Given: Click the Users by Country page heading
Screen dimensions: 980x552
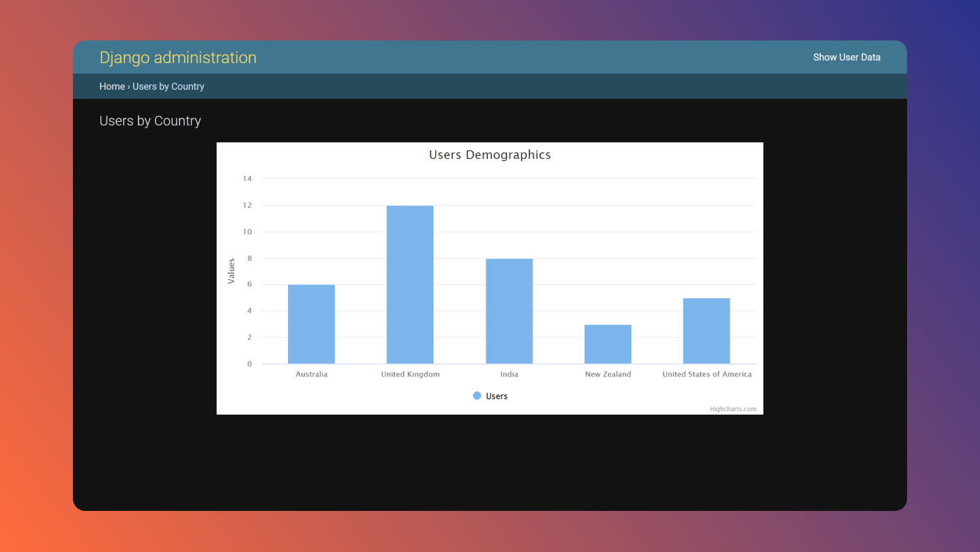Looking at the screenshot, I should pos(150,121).
